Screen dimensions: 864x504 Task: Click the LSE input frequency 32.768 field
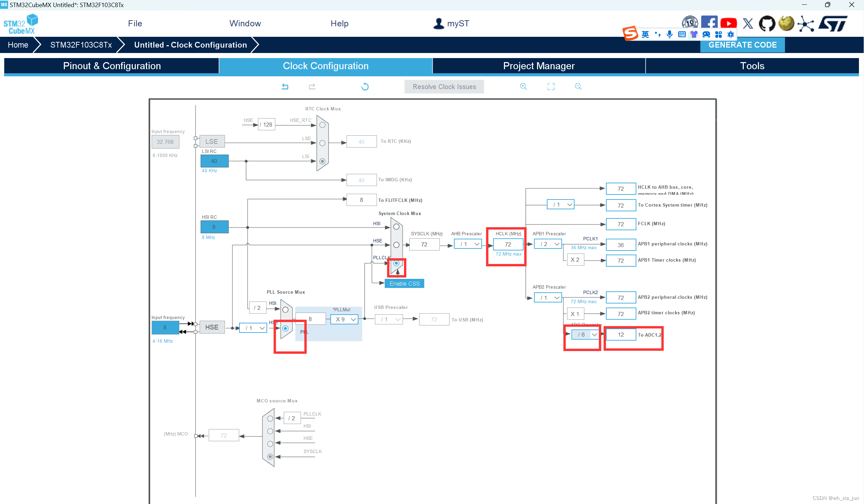[165, 142]
